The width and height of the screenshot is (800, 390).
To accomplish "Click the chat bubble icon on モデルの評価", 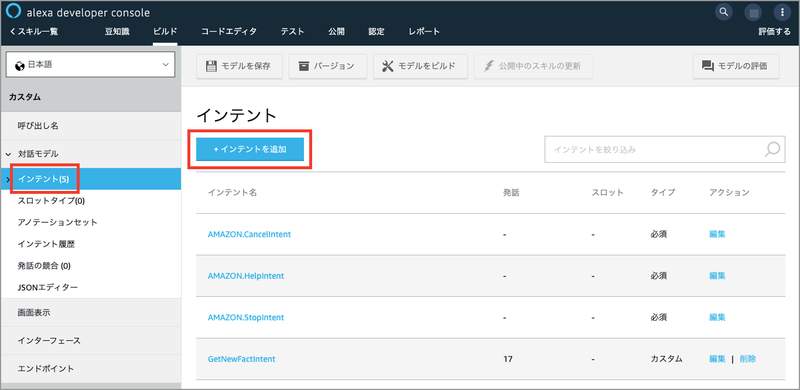I will coord(708,66).
